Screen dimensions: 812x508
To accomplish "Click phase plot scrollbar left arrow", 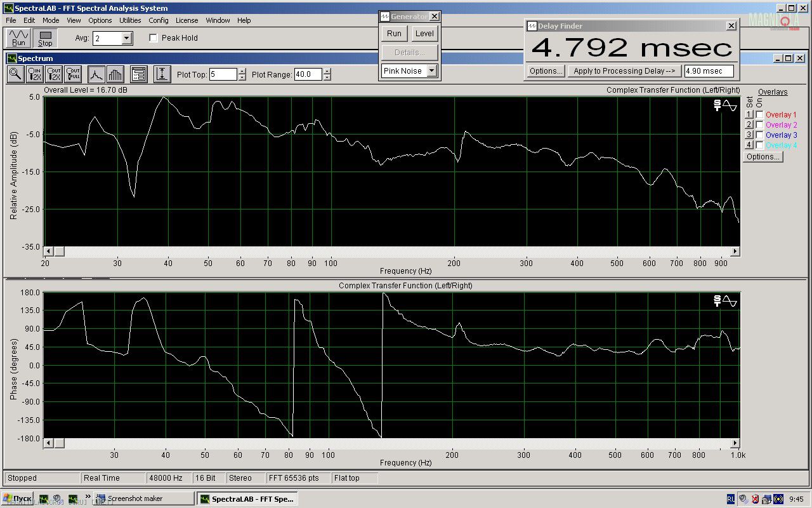I will click(49, 443).
